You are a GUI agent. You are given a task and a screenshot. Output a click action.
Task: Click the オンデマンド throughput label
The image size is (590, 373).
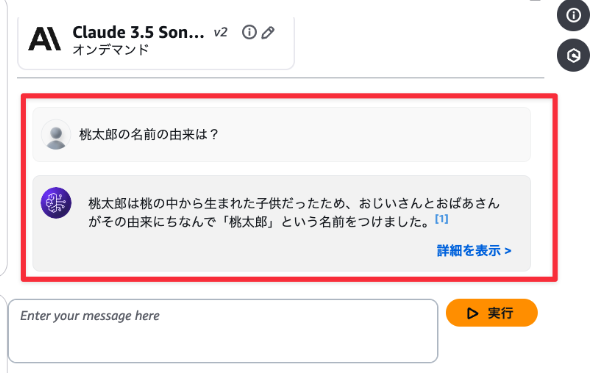pos(111,50)
